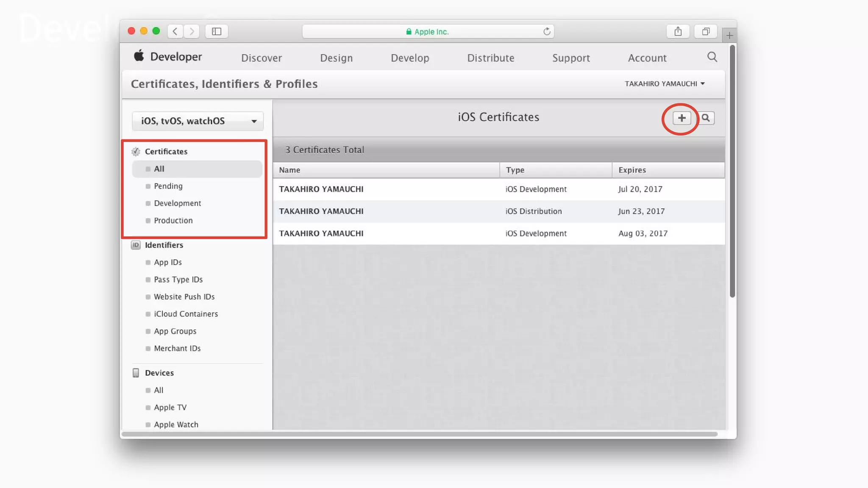Select Production certificates in sidebar
The width and height of the screenshot is (868, 488).
pyautogui.click(x=173, y=221)
